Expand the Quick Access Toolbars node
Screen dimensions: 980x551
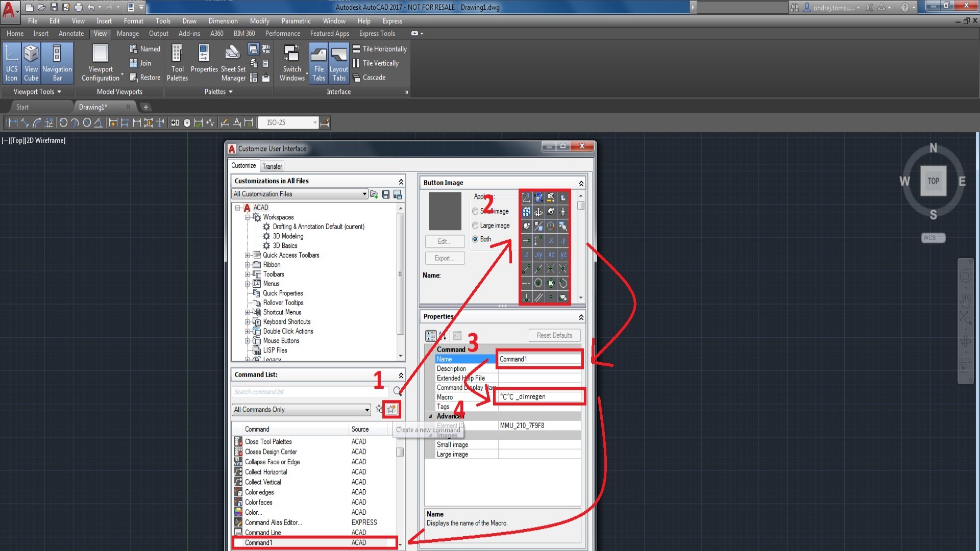(x=247, y=255)
